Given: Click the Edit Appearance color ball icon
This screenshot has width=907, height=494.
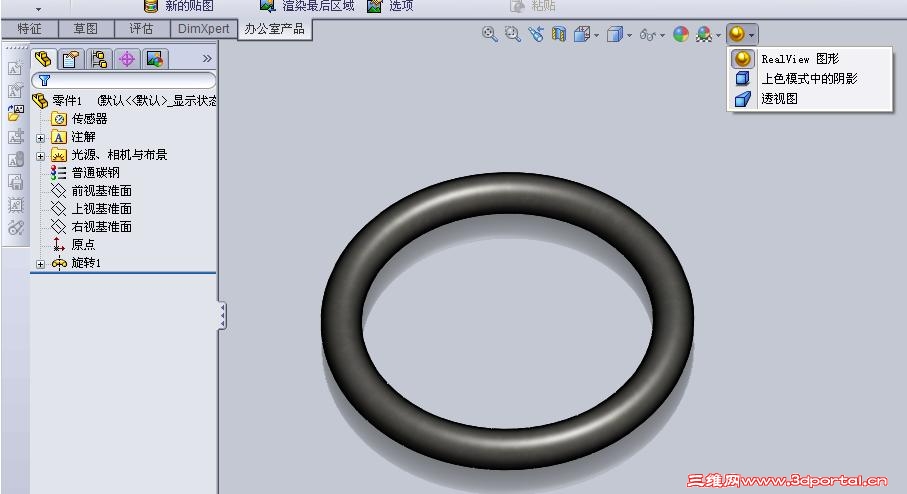Looking at the screenshot, I should [x=681, y=34].
